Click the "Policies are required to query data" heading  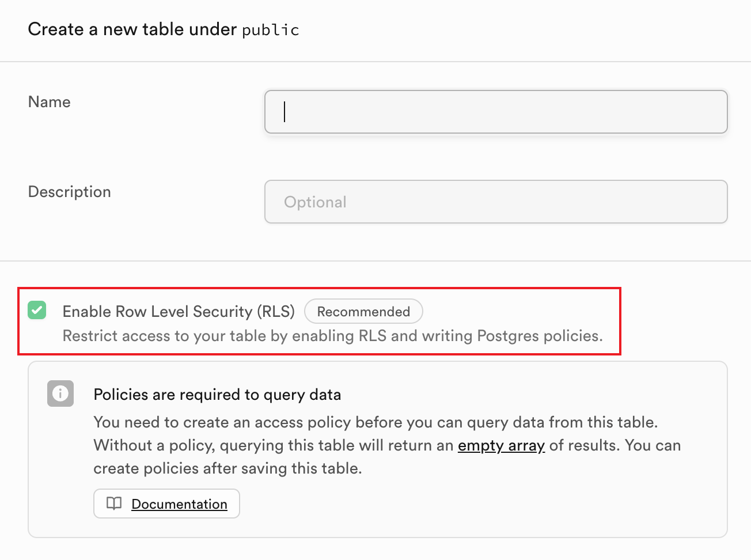point(217,395)
